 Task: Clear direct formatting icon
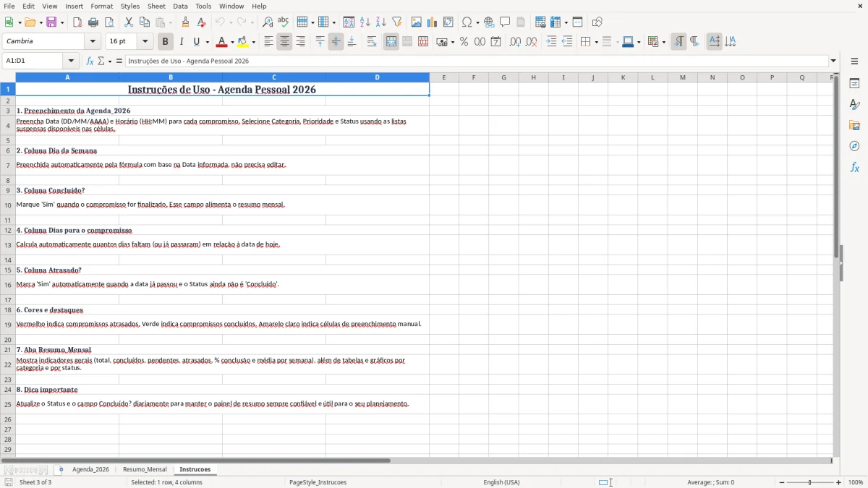(x=202, y=22)
